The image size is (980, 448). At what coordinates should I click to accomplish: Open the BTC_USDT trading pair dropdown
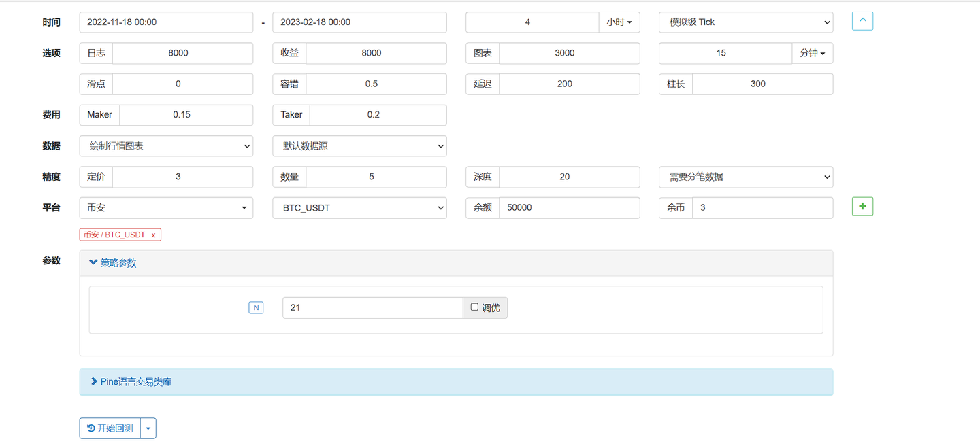(x=359, y=207)
